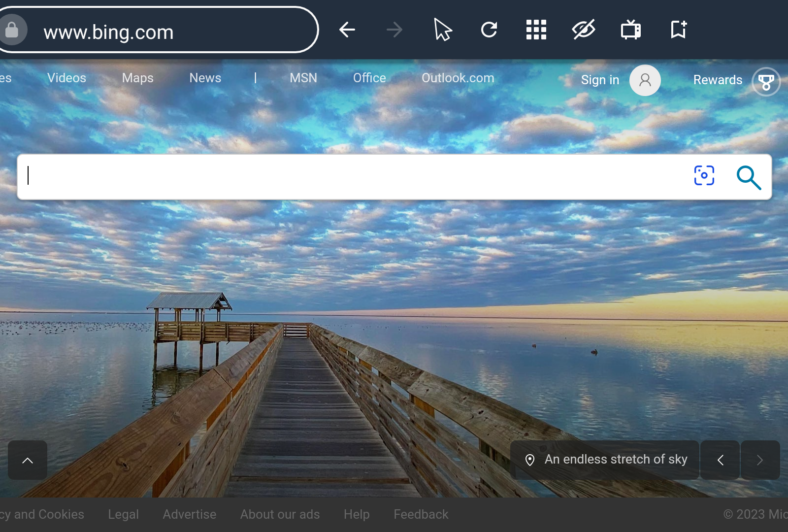Open visual search camera icon
This screenshot has height=532, width=788.
click(704, 176)
